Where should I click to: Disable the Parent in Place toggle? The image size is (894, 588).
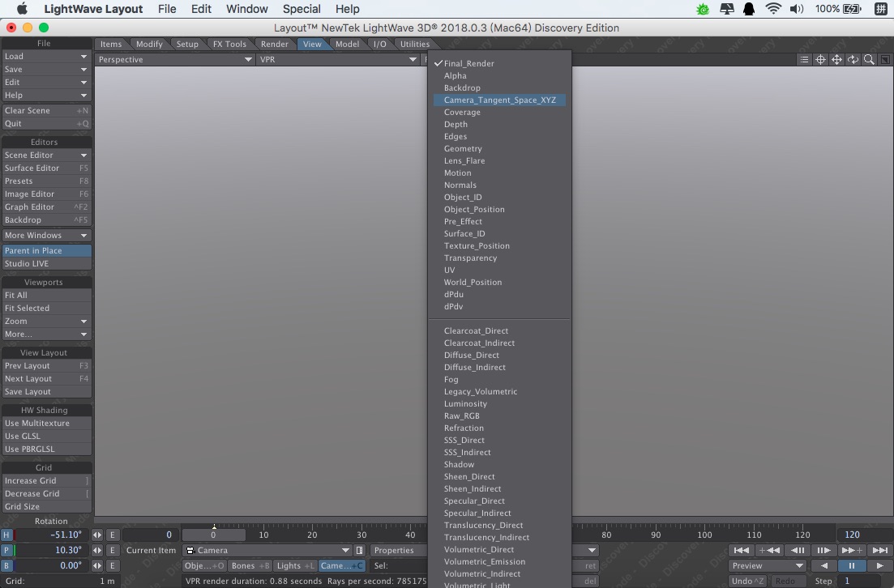click(46, 250)
